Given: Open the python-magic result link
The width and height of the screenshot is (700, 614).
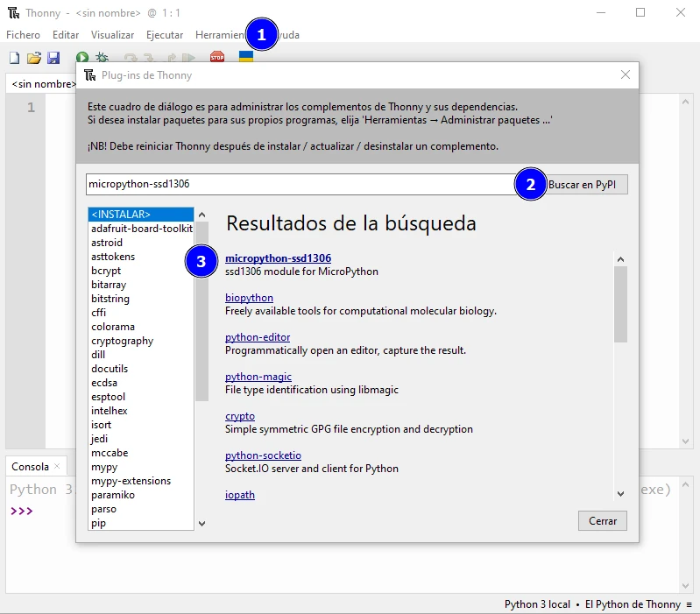Looking at the screenshot, I should [x=258, y=377].
